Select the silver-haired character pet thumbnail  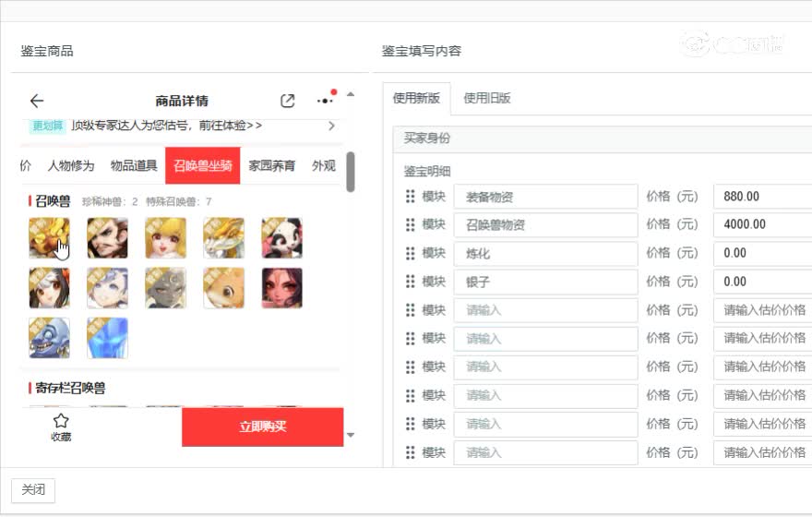pos(107,288)
